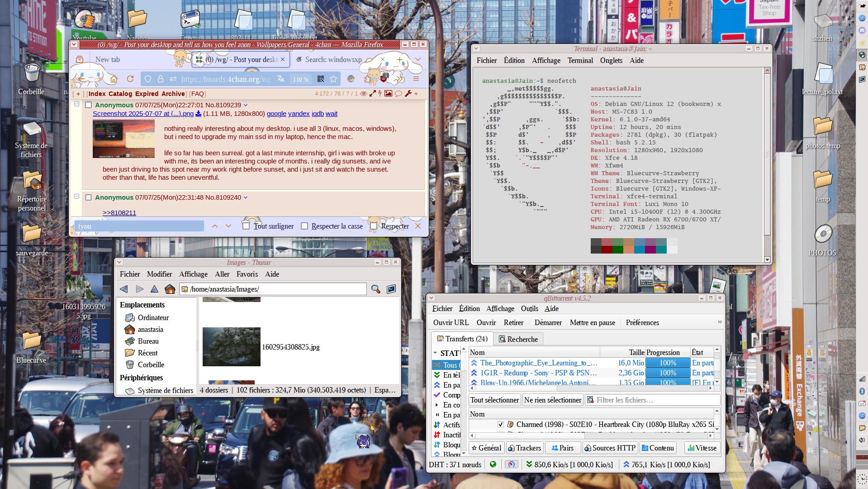Click the translate page icon in the address bar
The width and height of the screenshot is (868, 489).
tap(281, 79)
